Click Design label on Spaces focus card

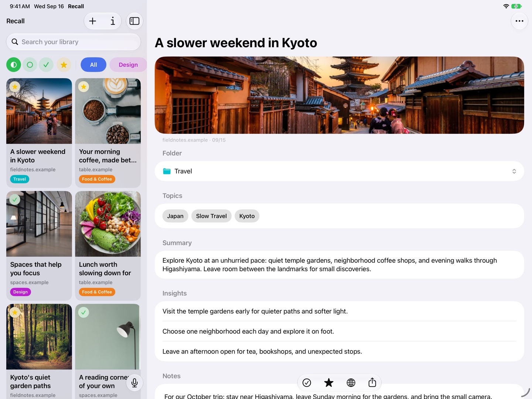pos(20,292)
